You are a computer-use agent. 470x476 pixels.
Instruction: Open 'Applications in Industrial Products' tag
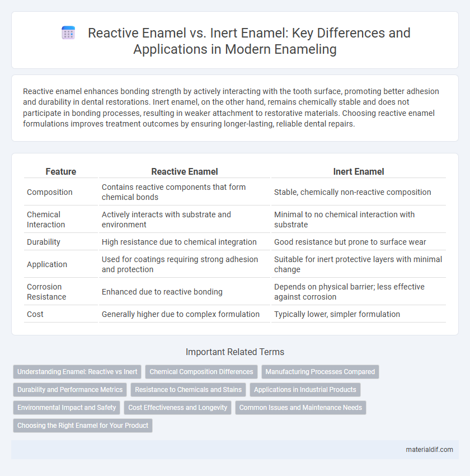[305, 390]
